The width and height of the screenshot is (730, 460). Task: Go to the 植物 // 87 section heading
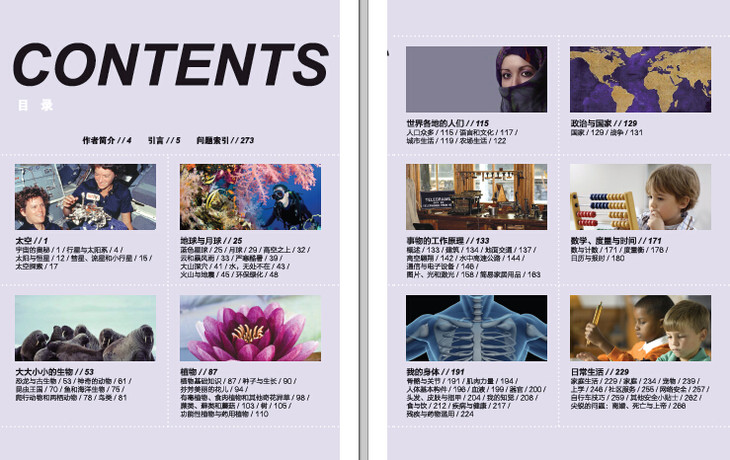point(198,372)
